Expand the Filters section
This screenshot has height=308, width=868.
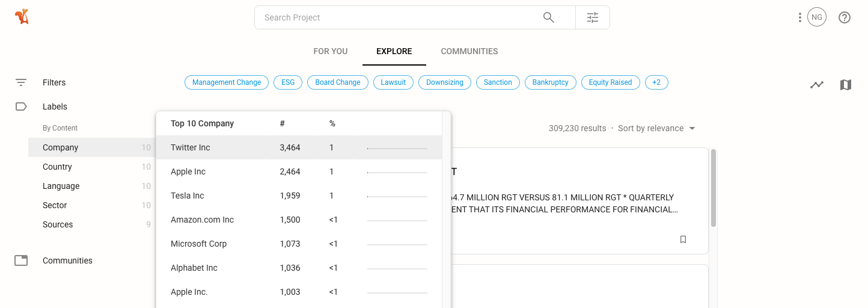pyautogui.click(x=54, y=82)
